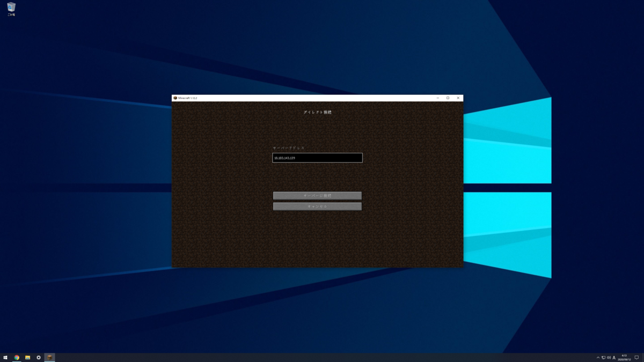This screenshot has width=644, height=362.
Task: Click the サーバーアドレス label
Action: click(x=288, y=148)
